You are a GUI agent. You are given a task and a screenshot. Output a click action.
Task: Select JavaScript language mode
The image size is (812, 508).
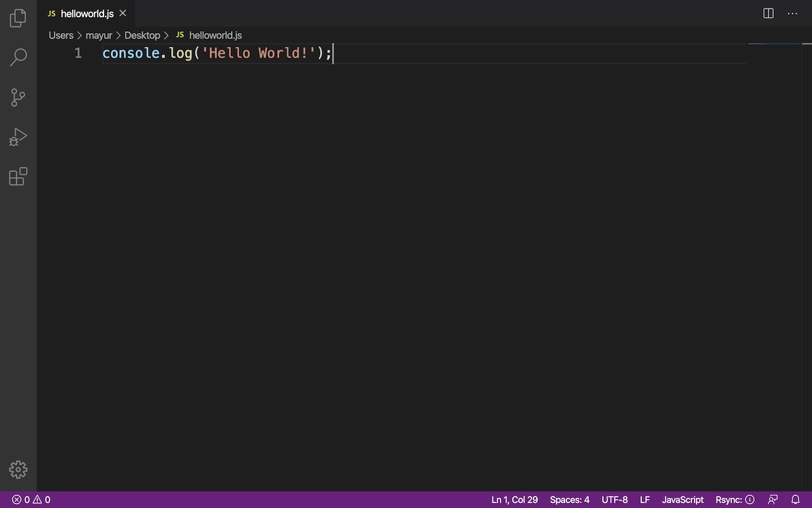coord(683,500)
